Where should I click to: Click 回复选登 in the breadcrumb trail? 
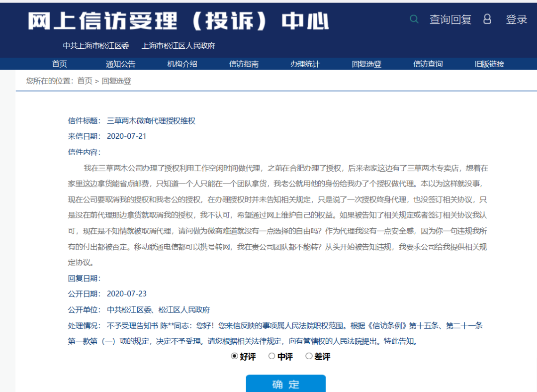coord(116,81)
